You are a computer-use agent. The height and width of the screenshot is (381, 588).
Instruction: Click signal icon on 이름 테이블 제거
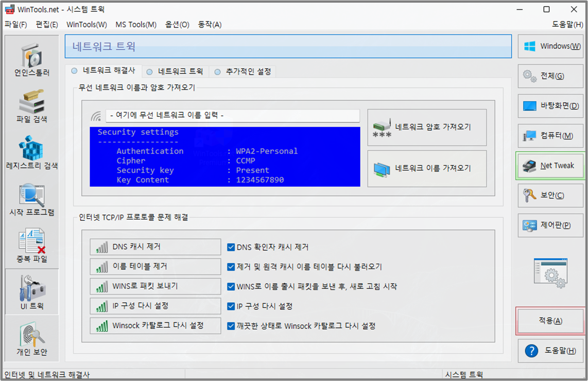(x=102, y=267)
